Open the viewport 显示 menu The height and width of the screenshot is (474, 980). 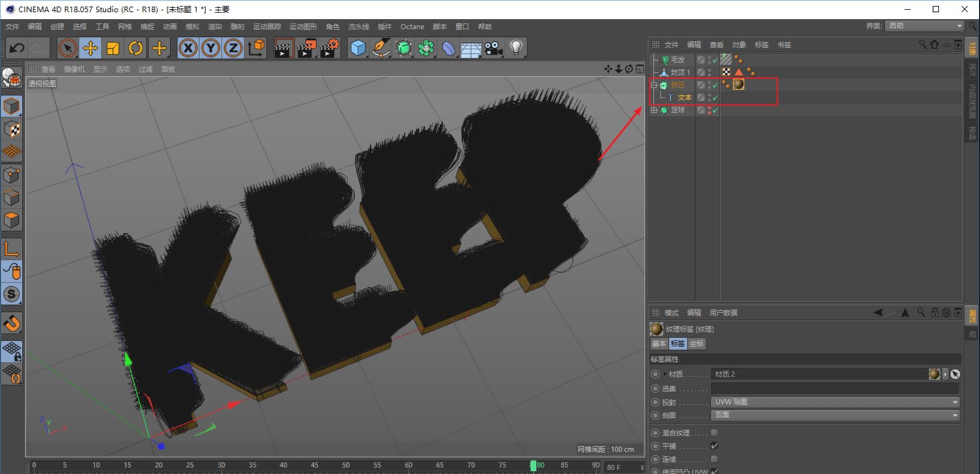tap(100, 69)
